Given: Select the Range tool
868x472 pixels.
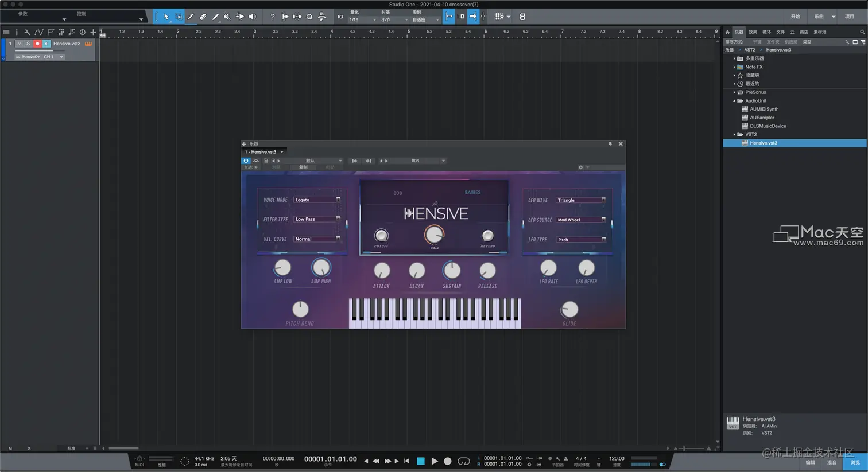Looking at the screenshot, I should [179, 17].
